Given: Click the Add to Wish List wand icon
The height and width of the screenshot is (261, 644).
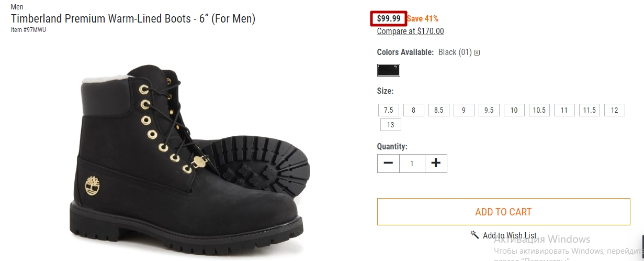Looking at the screenshot, I should tap(475, 235).
